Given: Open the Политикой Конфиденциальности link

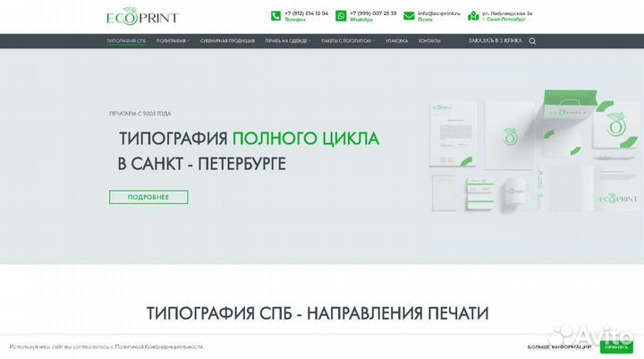Looking at the screenshot, I should (159, 347).
